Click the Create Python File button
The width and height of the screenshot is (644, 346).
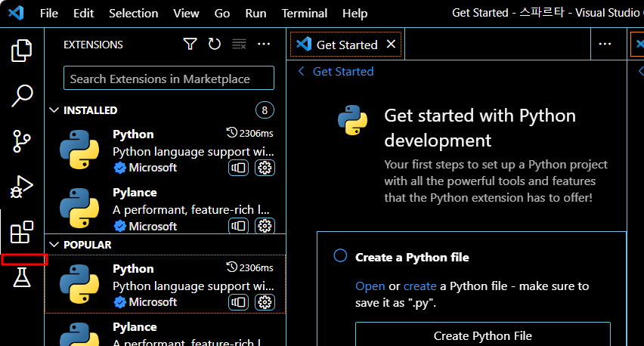pyautogui.click(x=482, y=334)
